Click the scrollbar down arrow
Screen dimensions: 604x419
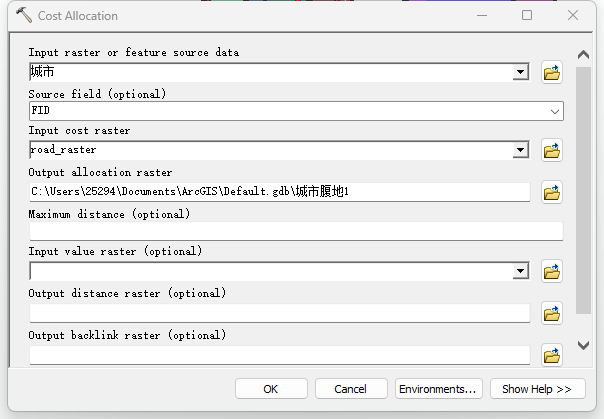[583, 345]
